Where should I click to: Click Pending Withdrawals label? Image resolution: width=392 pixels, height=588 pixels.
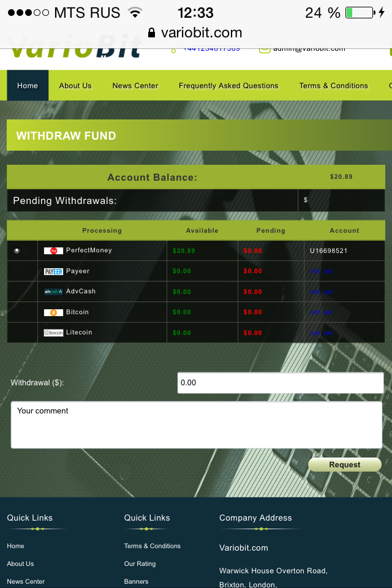65,201
